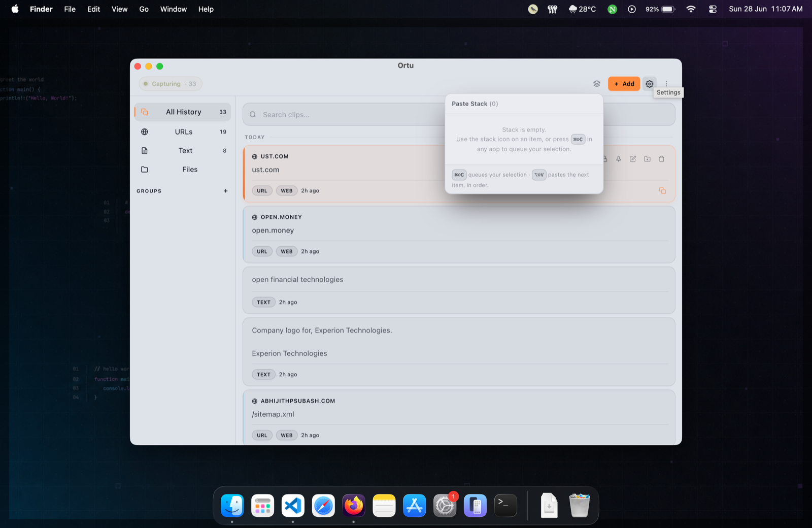Viewport: 812px width, 528px height.
Task: Click the GROUPS heading in sidebar
Action: (149, 191)
